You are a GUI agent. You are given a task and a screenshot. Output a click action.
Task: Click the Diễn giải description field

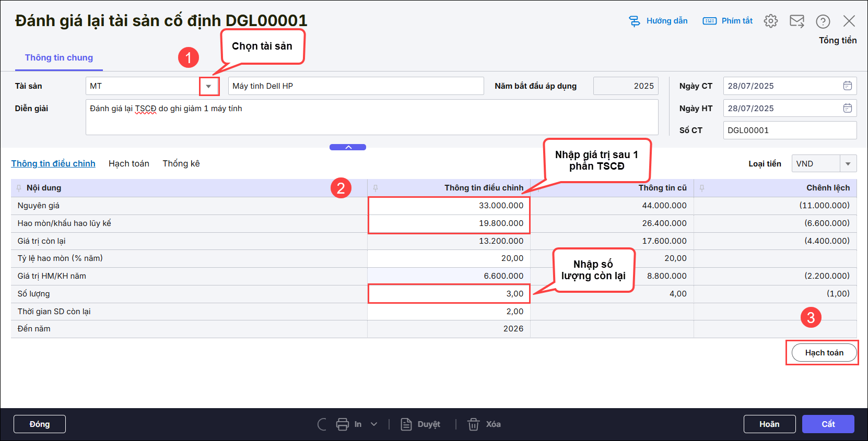click(x=371, y=117)
